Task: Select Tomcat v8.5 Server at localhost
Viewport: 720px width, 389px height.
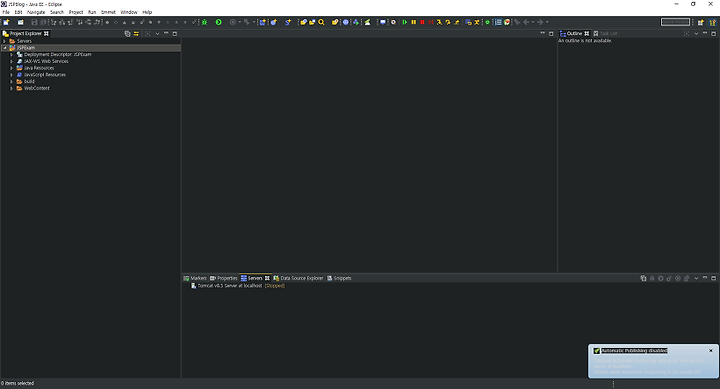Action: tap(230, 286)
